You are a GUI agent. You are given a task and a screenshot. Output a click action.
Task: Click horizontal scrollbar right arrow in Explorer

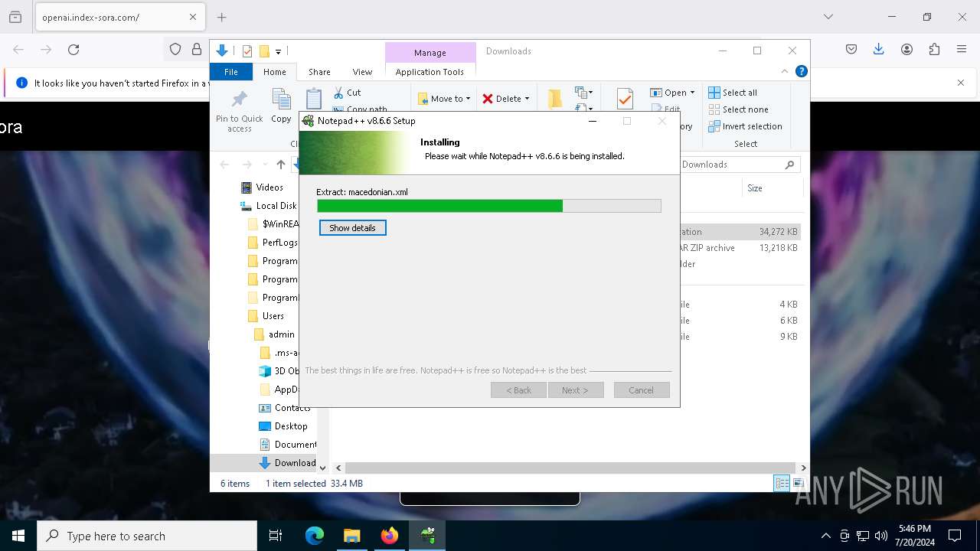coord(803,468)
